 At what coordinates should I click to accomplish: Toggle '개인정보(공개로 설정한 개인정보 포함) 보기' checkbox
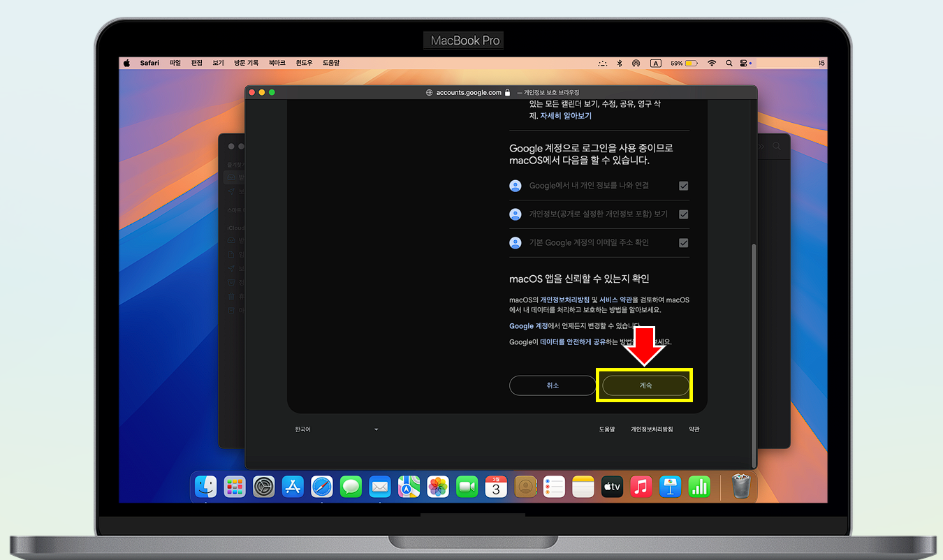coord(684,214)
